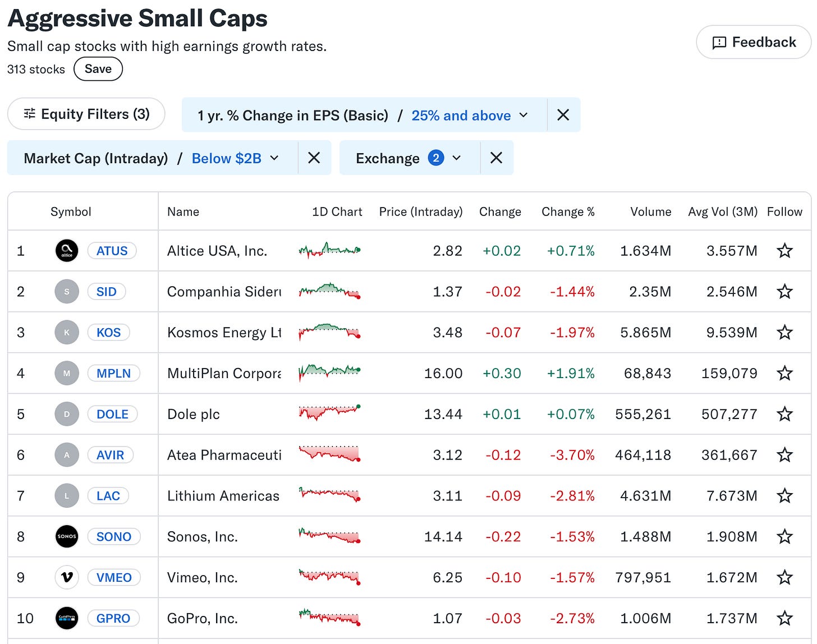Image resolution: width=817 pixels, height=644 pixels.
Task: Open the GPRO ticker link
Action: 113,618
